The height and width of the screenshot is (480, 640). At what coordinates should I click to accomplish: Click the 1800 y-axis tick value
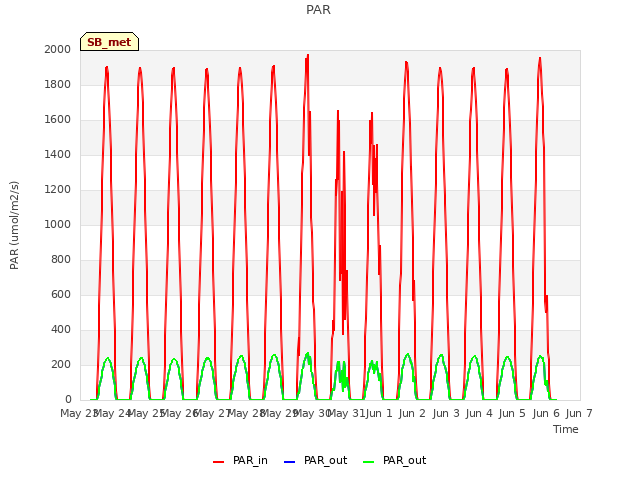coord(58,84)
